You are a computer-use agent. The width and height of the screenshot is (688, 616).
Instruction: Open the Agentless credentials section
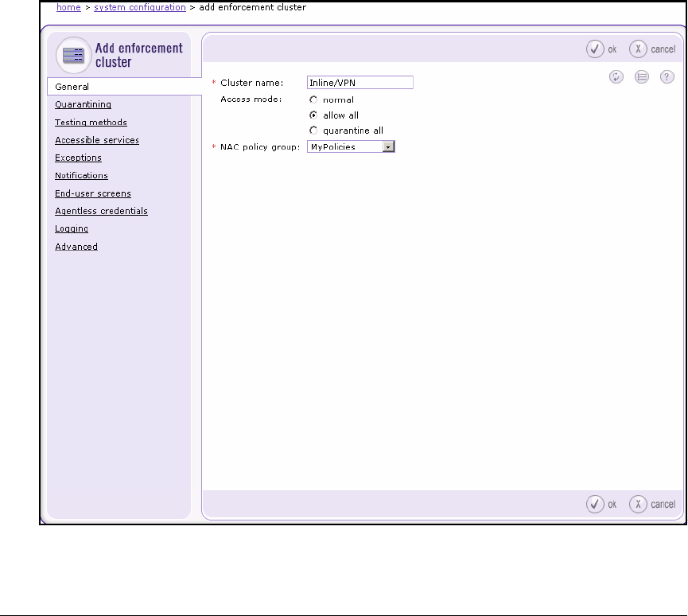tap(101, 211)
